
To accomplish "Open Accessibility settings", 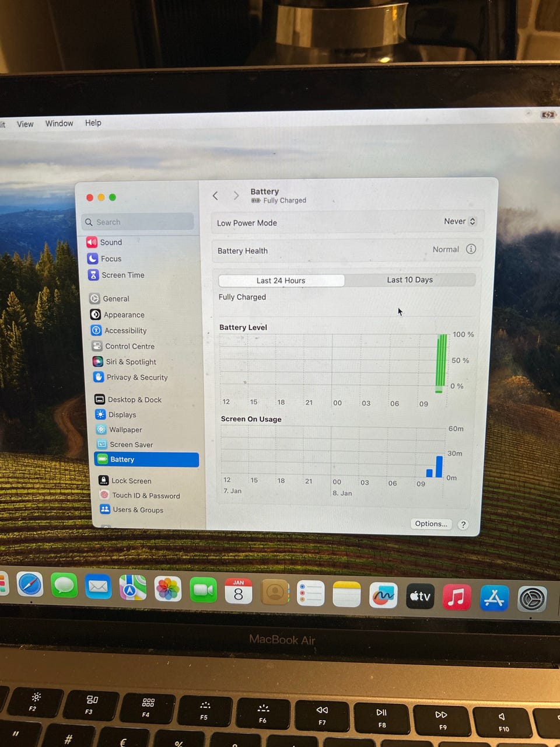I will point(119,330).
